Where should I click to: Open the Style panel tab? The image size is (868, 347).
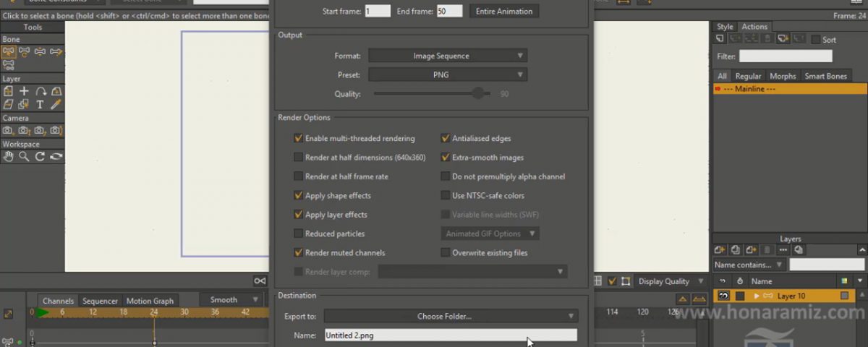pyautogui.click(x=725, y=27)
